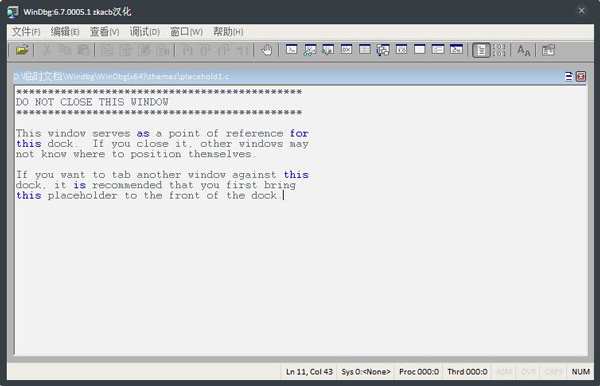Switch to Source mode off (binary digits icon)

click(x=499, y=50)
